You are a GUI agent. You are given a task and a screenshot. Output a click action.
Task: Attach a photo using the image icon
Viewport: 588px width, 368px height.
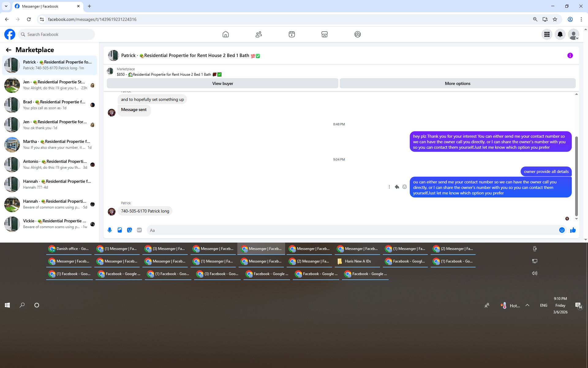tap(120, 230)
